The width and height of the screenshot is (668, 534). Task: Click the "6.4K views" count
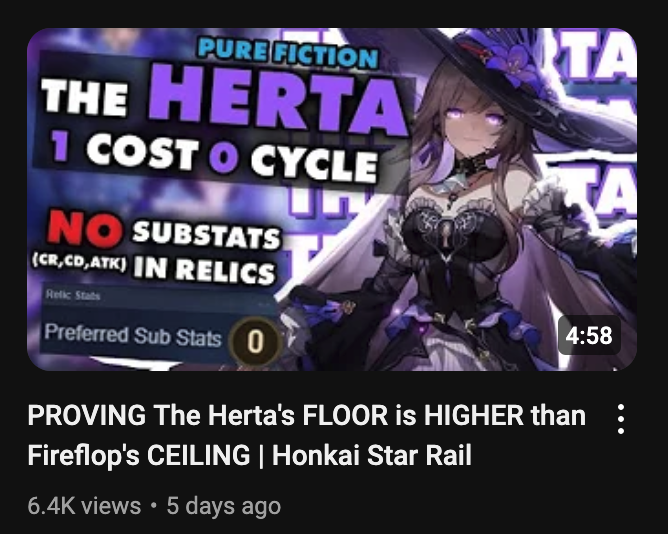point(84,506)
